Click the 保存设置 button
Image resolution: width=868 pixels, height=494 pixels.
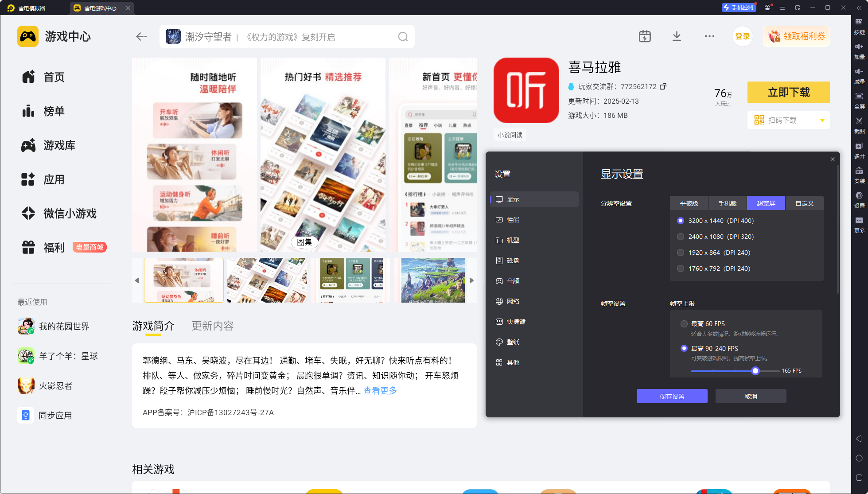click(x=672, y=396)
